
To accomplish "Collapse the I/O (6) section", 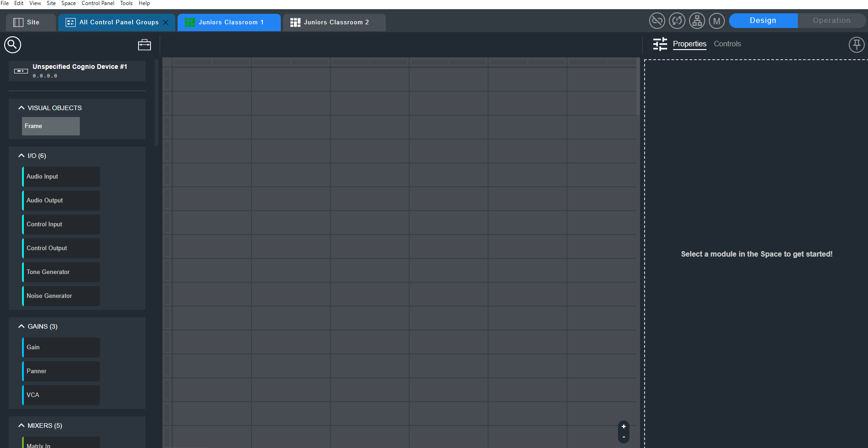I will coord(21,156).
